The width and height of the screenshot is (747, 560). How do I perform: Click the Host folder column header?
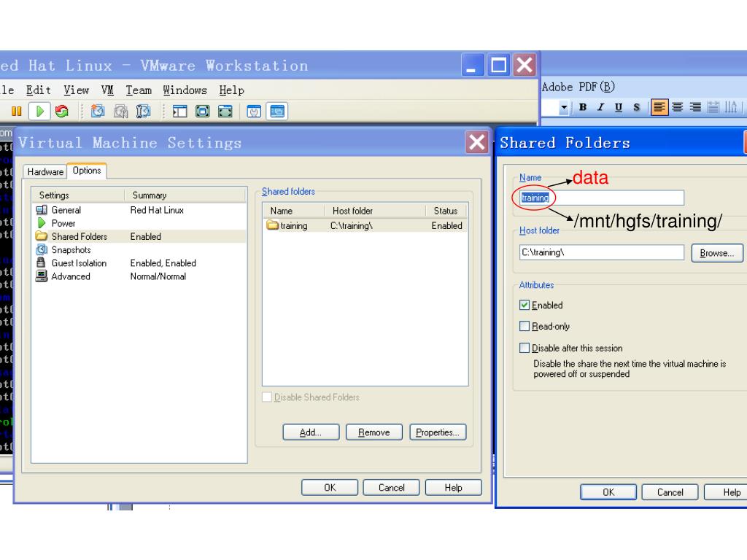[x=375, y=211]
